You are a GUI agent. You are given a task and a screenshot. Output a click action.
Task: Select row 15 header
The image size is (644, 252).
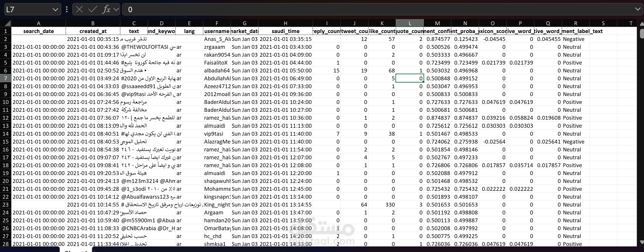click(x=5, y=142)
